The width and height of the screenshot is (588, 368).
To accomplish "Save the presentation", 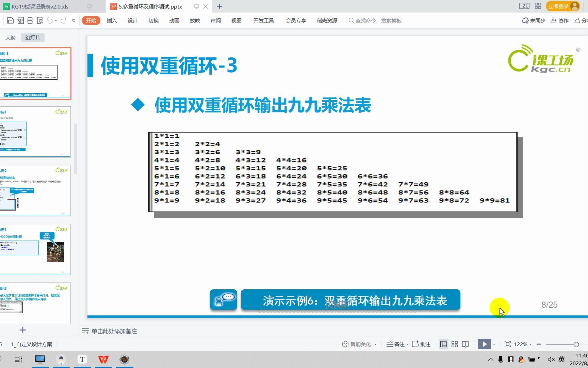I will [10, 20].
